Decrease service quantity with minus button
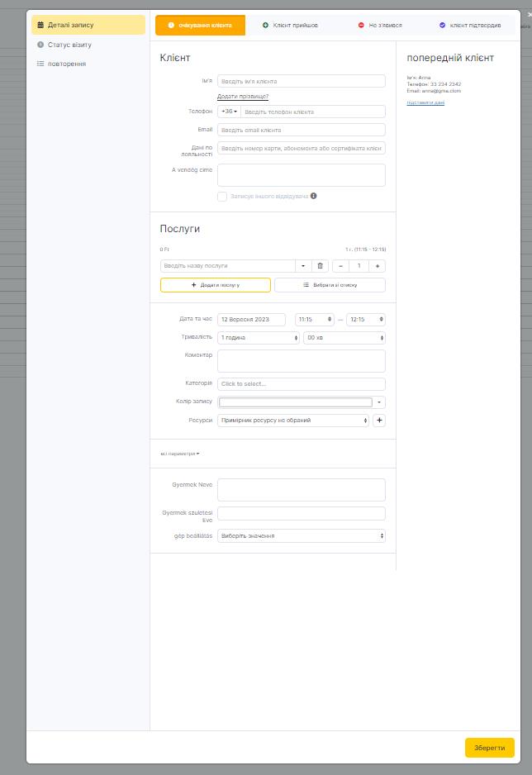 pos(340,266)
